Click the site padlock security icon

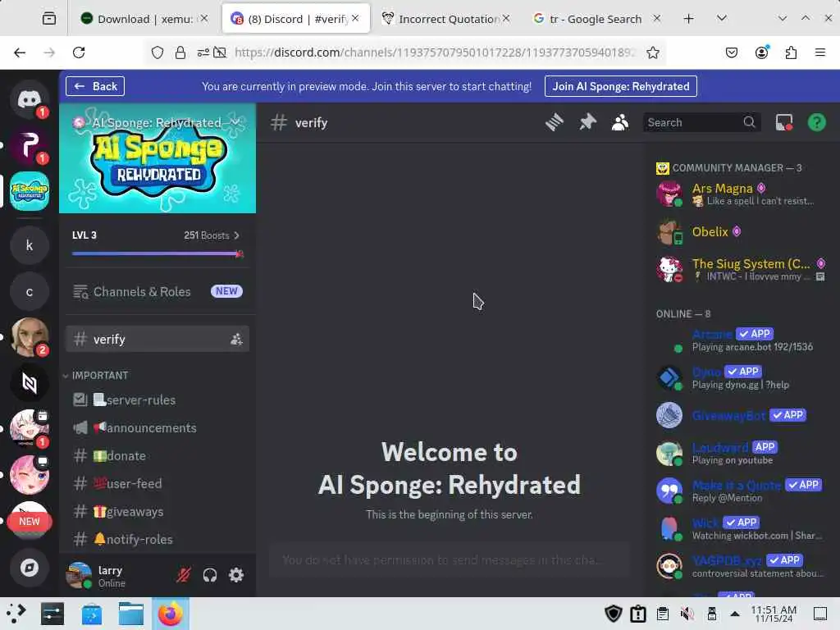pyautogui.click(x=180, y=52)
